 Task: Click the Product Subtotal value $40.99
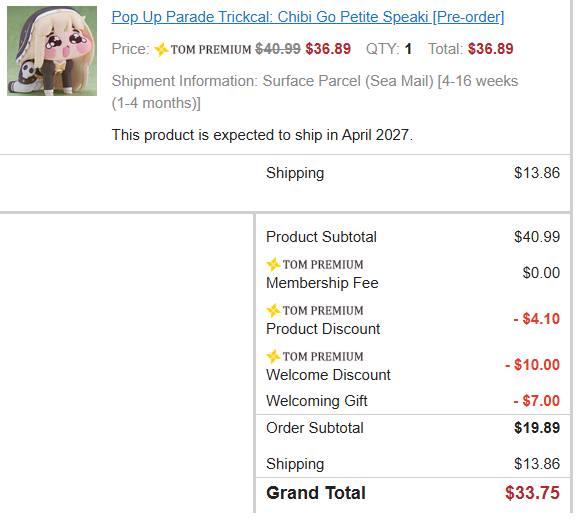pyautogui.click(x=537, y=237)
